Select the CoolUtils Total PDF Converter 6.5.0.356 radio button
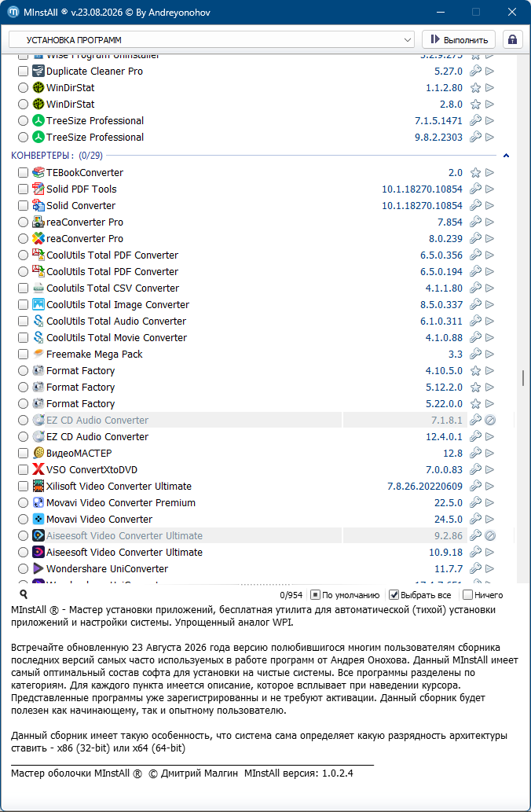The height and width of the screenshot is (812, 531). click(x=23, y=255)
